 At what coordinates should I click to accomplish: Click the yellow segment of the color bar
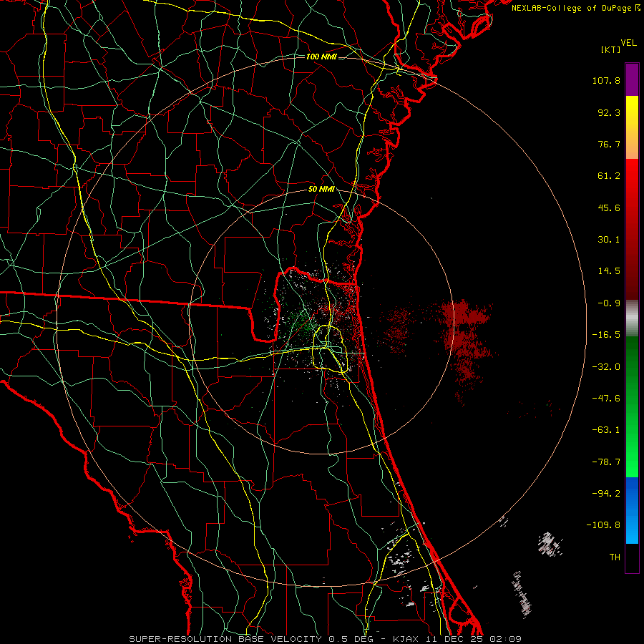point(632,127)
